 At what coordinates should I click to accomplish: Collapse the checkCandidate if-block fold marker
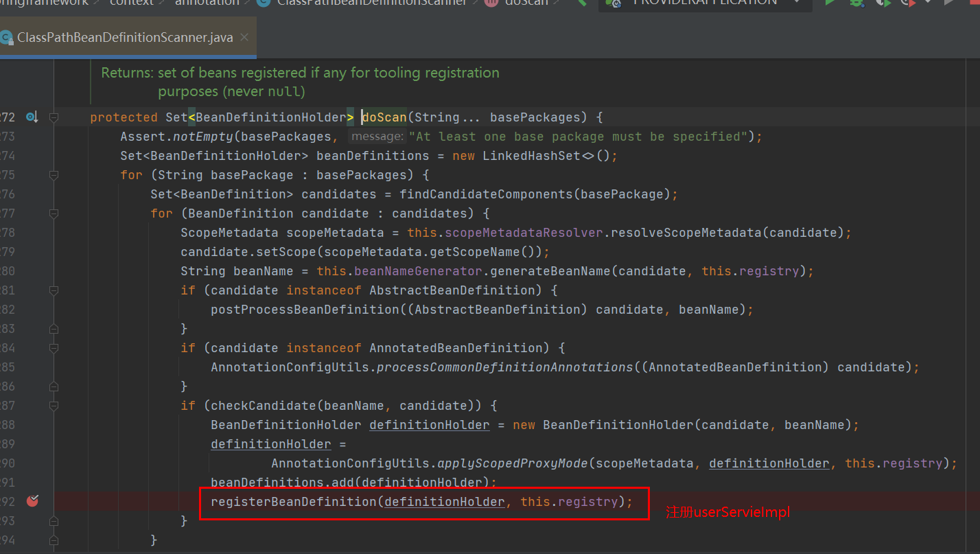[54, 406]
